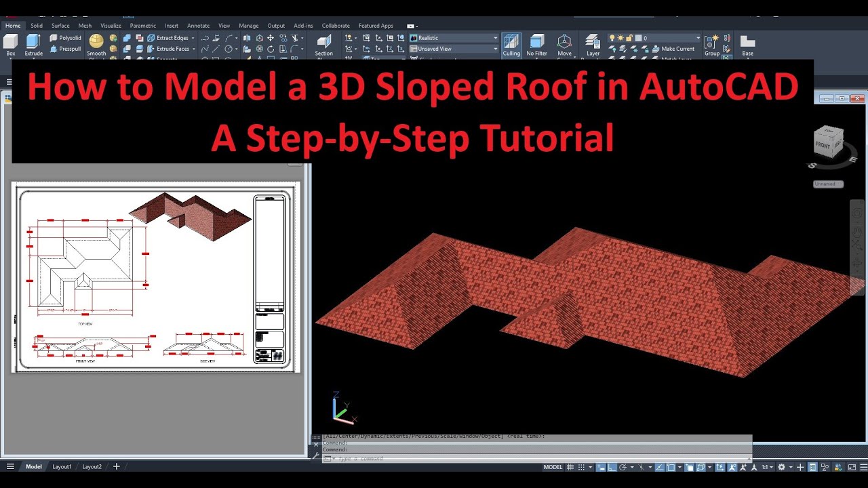Add a new layout with plus button
This screenshot has height=488, width=868.
tap(117, 467)
